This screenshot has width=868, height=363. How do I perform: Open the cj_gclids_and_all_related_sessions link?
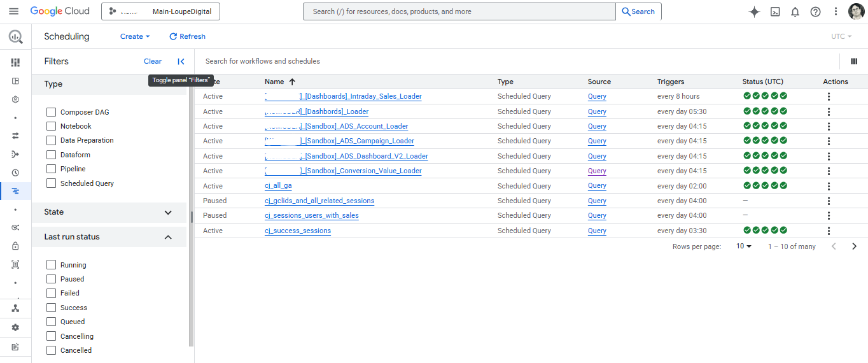(319, 201)
